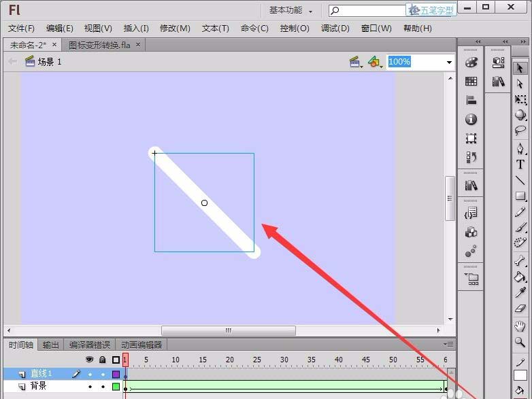Open the Transform panel
The height and width of the screenshot is (399, 532).
tap(471, 138)
